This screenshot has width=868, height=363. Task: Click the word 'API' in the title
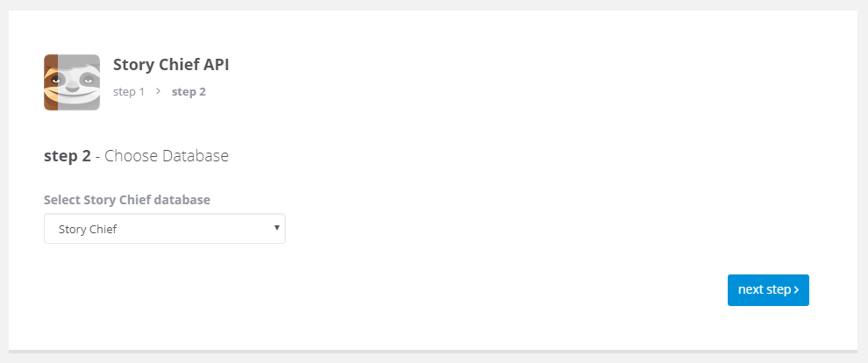click(x=216, y=65)
